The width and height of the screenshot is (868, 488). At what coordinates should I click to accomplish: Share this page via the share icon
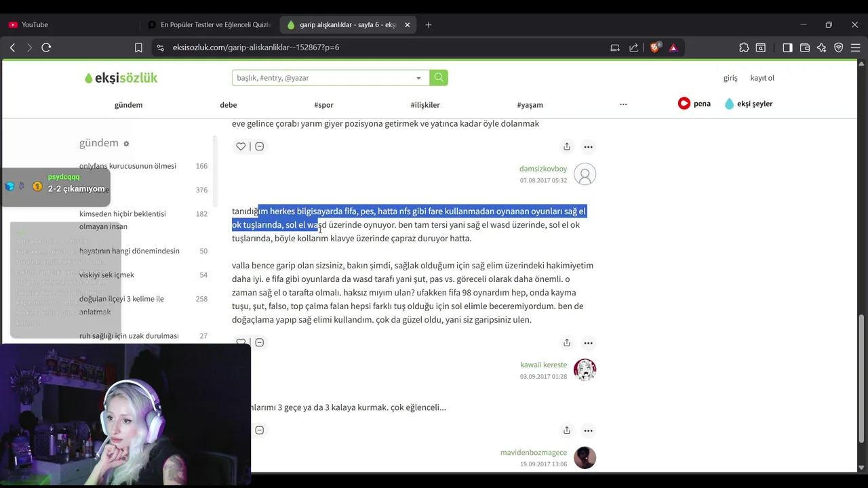[x=634, y=47]
